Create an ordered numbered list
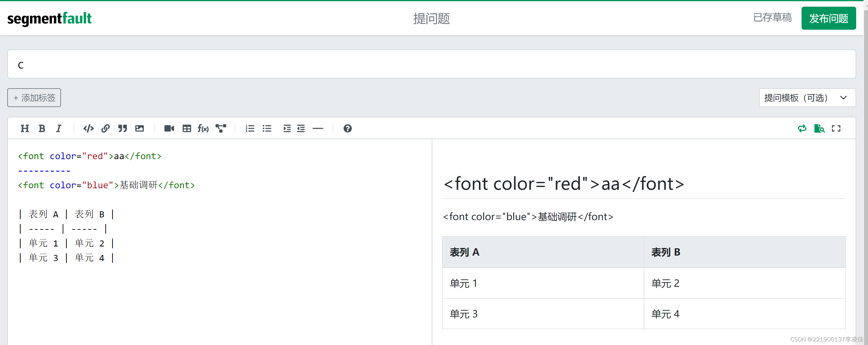The height and width of the screenshot is (345, 868). [x=250, y=128]
